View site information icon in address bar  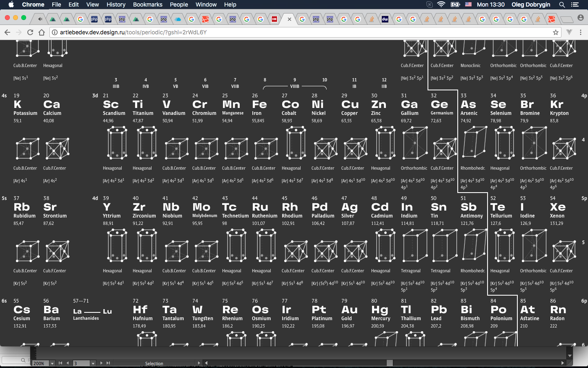(x=55, y=32)
